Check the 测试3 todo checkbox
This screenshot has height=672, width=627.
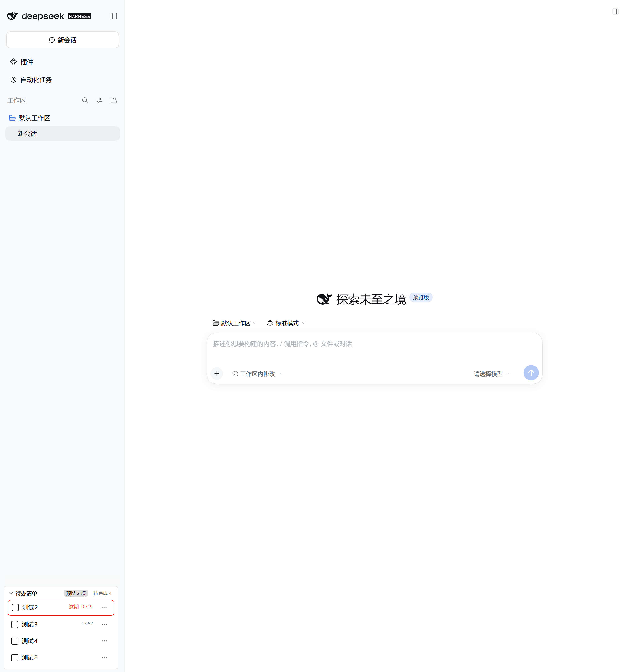click(15, 624)
